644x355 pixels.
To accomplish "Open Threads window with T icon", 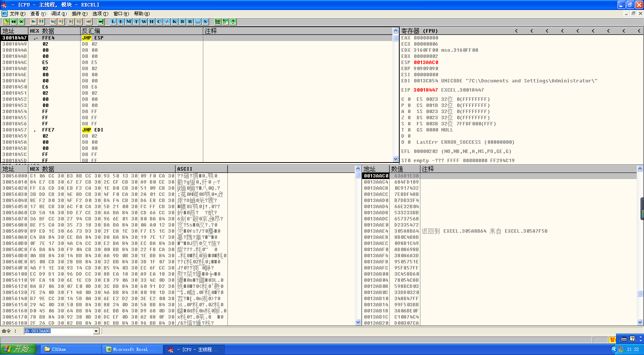I will tap(136, 21).
